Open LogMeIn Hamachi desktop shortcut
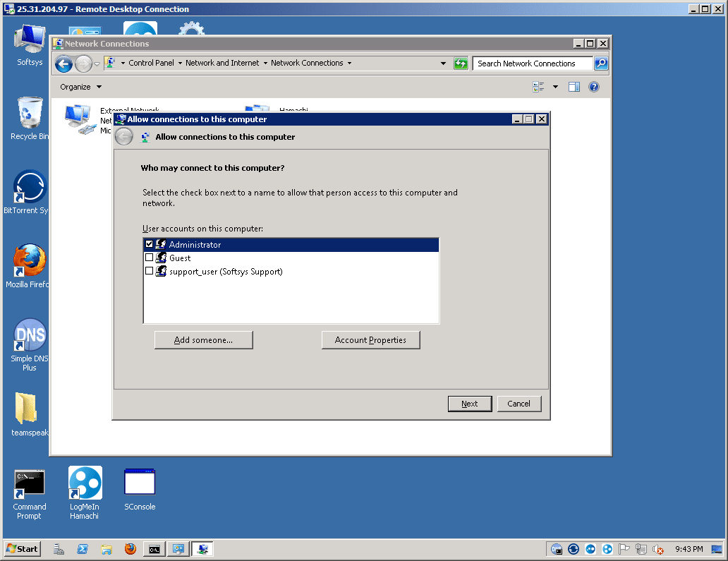728x561 pixels. 85,493
